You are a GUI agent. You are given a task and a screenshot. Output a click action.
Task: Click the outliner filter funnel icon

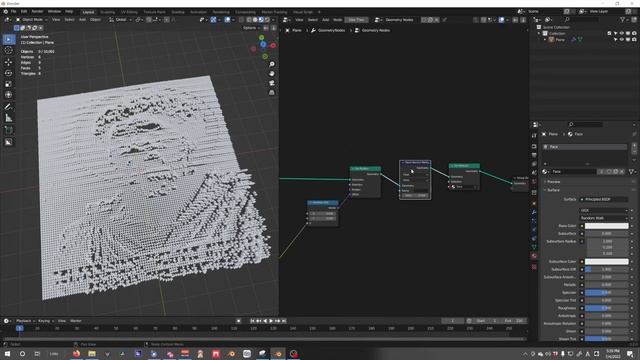click(622, 20)
